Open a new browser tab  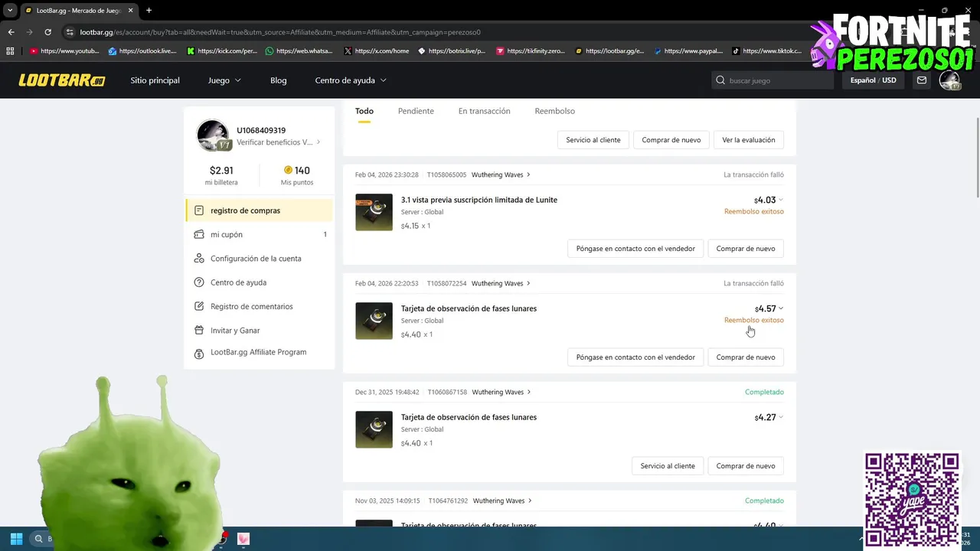coord(149,11)
